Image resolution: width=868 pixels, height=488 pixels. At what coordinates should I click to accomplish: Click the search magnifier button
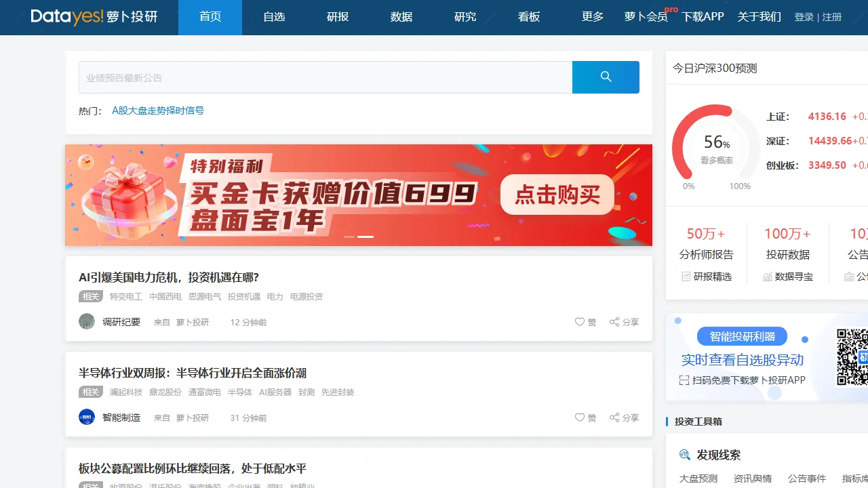tap(605, 77)
